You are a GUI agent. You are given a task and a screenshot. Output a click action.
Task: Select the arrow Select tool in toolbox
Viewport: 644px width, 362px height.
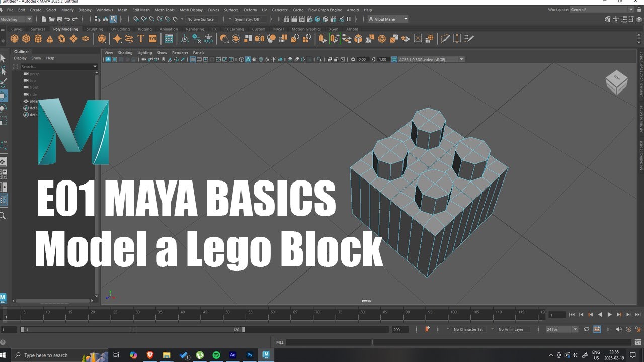pos(3,58)
